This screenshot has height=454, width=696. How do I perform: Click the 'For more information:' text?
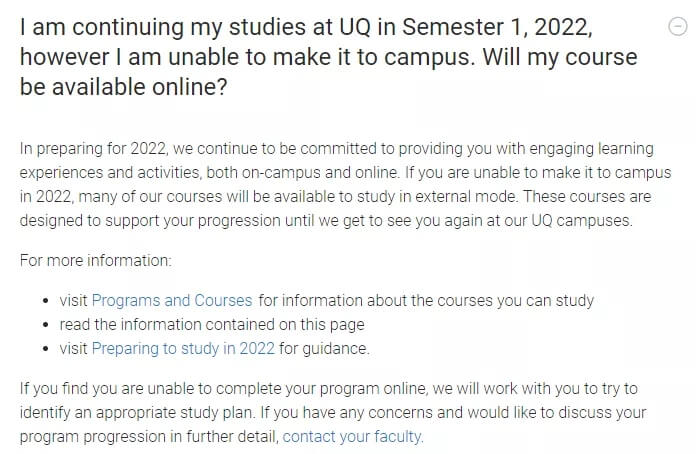coord(95,260)
